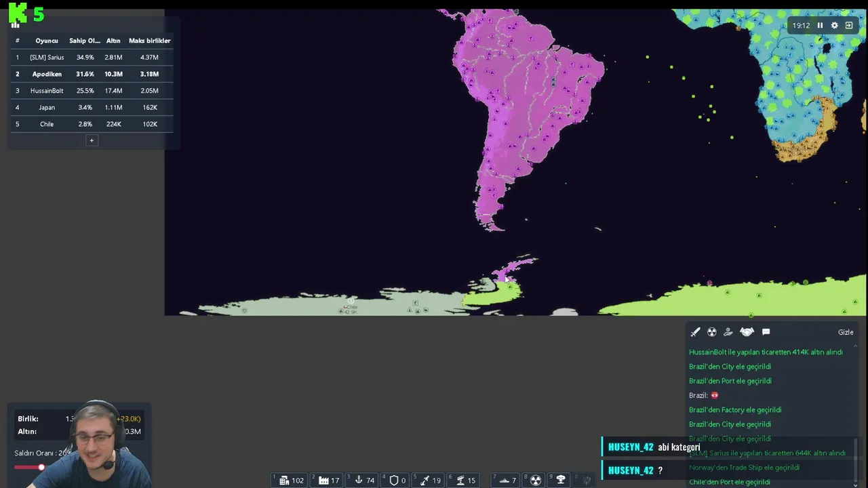This screenshot has width=868, height=488.
Task: Click event 'Chile'den Port ele geçirildi'
Action: 729,482
